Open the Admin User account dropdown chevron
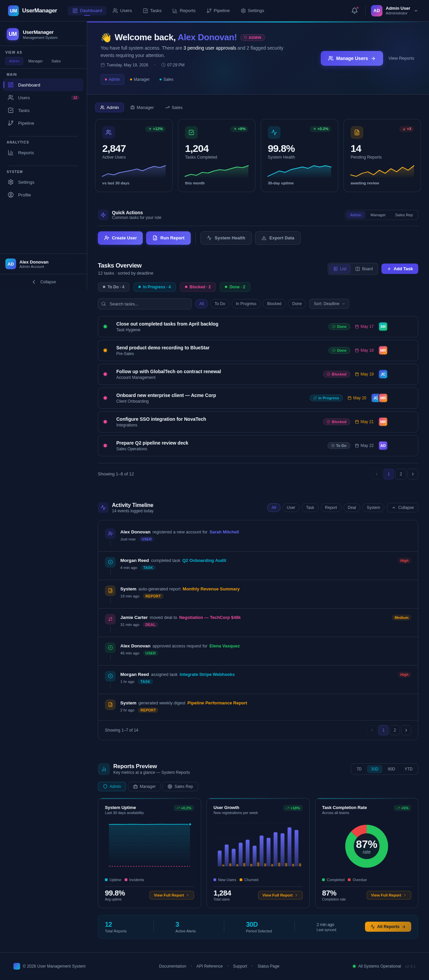Image resolution: width=429 pixels, height=980 pixels. (x=416, y=11)
